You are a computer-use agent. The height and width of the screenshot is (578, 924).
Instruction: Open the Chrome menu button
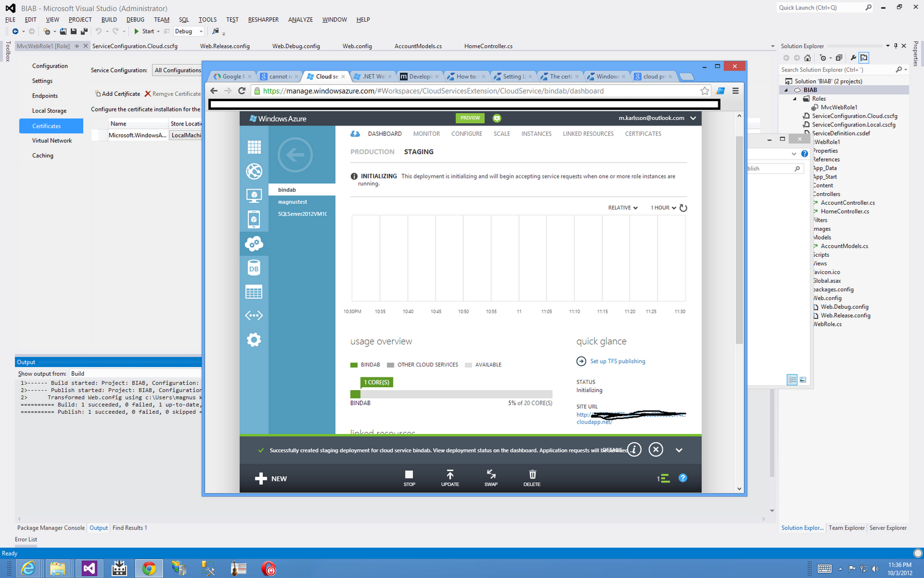pos(736,91)
